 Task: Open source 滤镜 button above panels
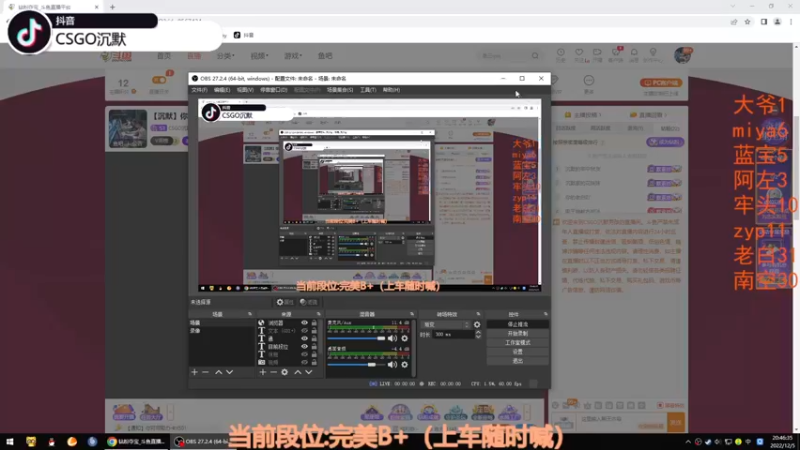click(x=309, y=303)
